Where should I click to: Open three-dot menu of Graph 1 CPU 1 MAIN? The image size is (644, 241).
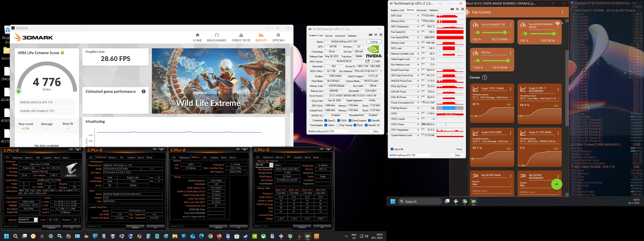(511, 89)
